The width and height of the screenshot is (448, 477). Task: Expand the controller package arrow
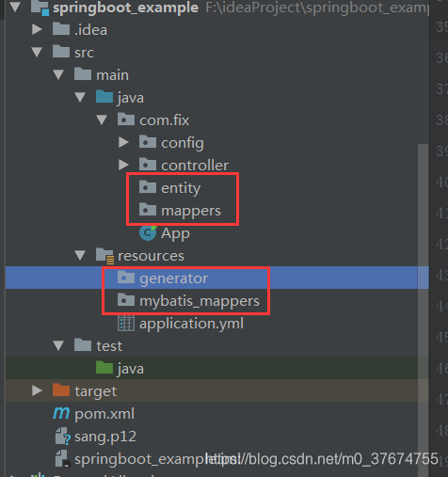(123, 165)
